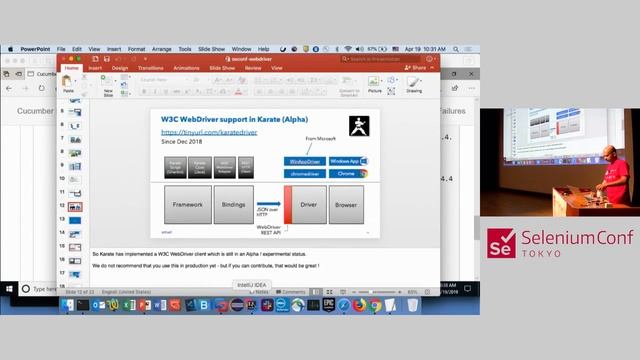
Task: Open the tinyurl.com/karatedriver link
Action: [209, 132]
